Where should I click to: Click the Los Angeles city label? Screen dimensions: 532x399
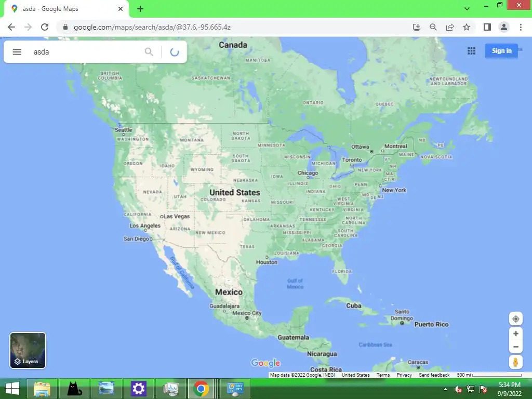(x=145, y=225)
